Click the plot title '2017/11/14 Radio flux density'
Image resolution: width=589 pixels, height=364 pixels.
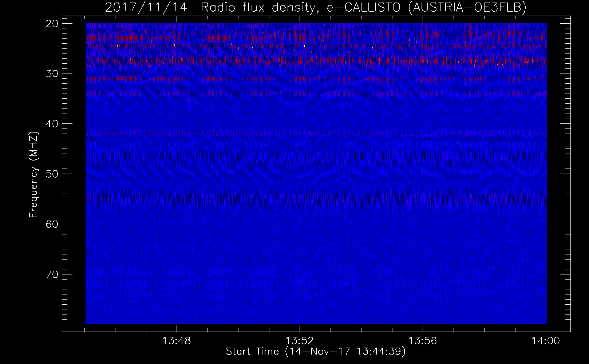click(316, 7)
